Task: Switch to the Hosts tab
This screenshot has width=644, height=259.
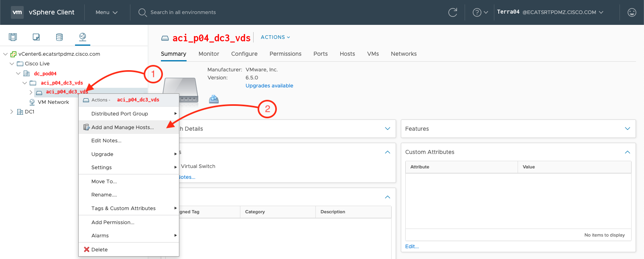Action: 347,54
